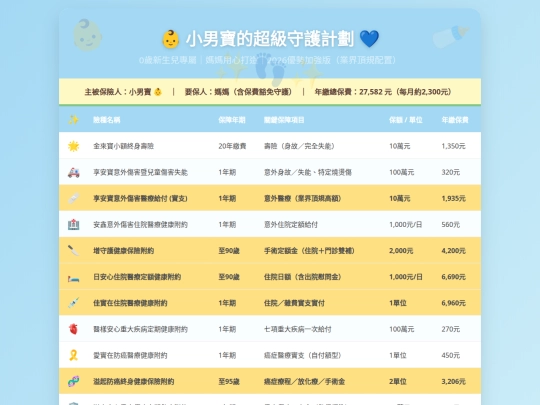Screen dimensions: 540x405
Task: Click the syringe icon in the 6,960元 row
Action: [x=73, y=303]
